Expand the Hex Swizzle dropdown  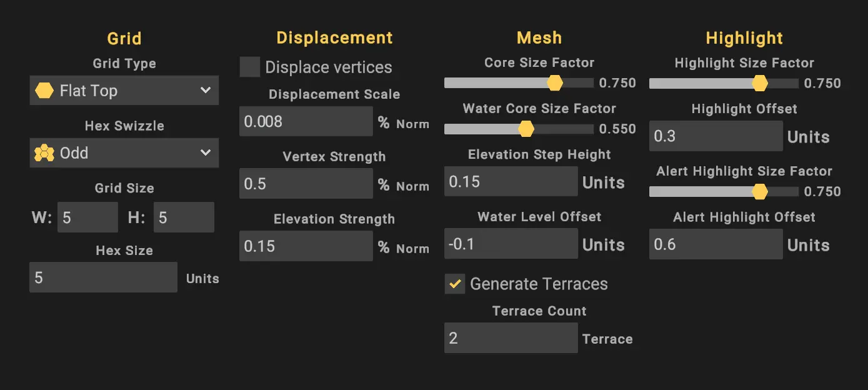click(124, 153)
